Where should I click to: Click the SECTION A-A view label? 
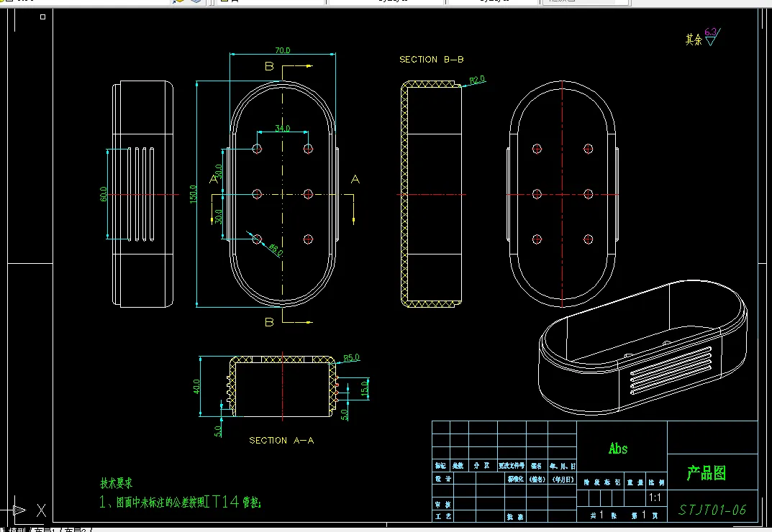[x=281, y=441]
